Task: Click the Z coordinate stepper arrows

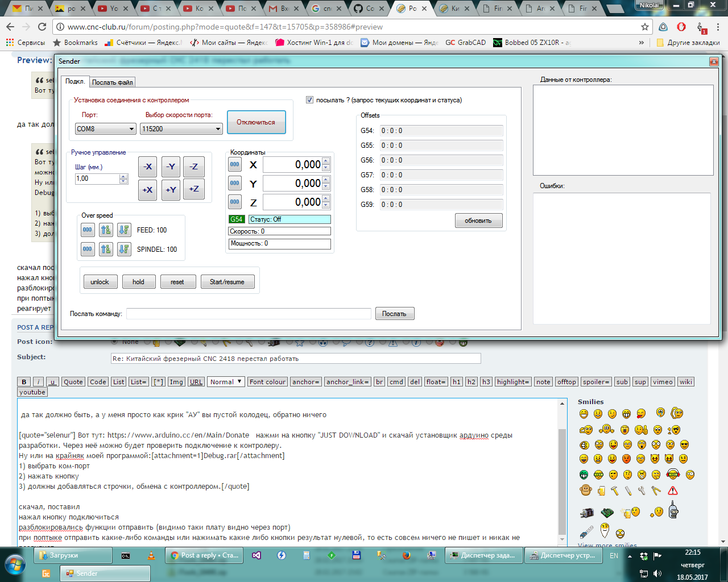Action: pos(326,202)
